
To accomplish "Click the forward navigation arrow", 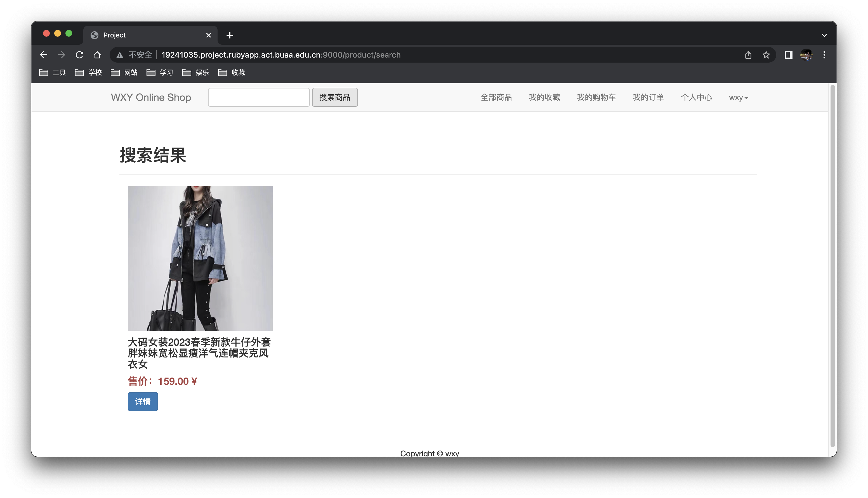I will click(x=61, y=55).
